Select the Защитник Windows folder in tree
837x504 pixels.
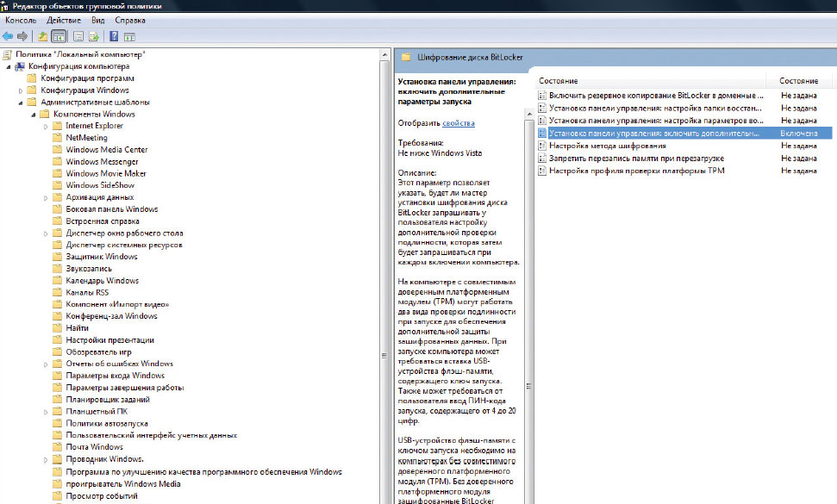click(x=102, y=257)
